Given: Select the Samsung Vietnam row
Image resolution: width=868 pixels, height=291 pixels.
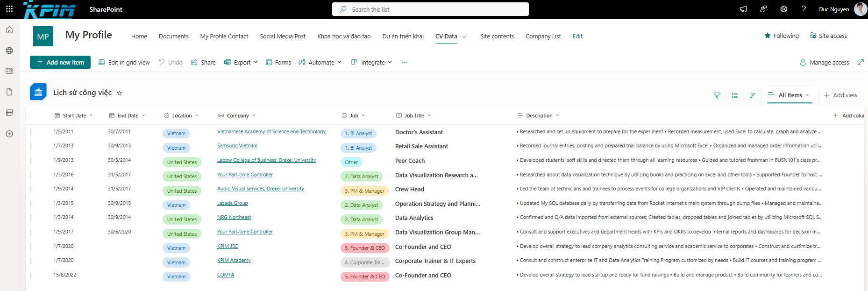Looking at the screenshot, I should pyautogui.click(x=31, y=146).
